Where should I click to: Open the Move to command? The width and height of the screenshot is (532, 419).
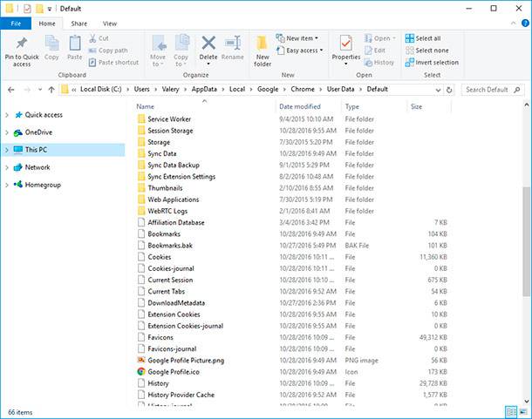point(158,51)
